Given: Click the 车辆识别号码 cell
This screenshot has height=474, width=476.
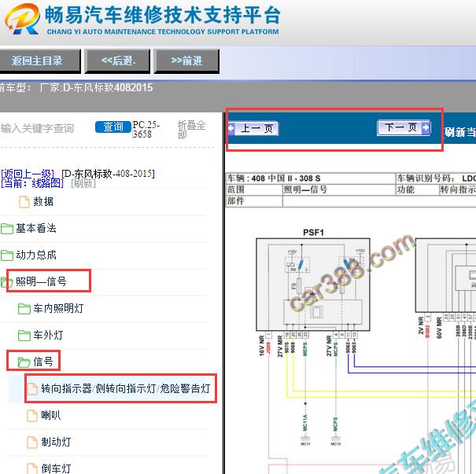Looking at the screenshot, I should click(436, 178).
